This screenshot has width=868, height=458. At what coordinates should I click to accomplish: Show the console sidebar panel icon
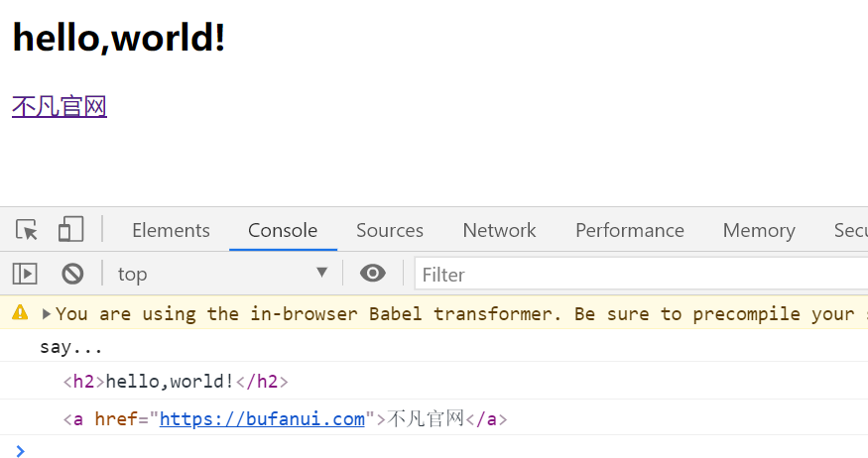pyautogui.click(x=25, y=274)
